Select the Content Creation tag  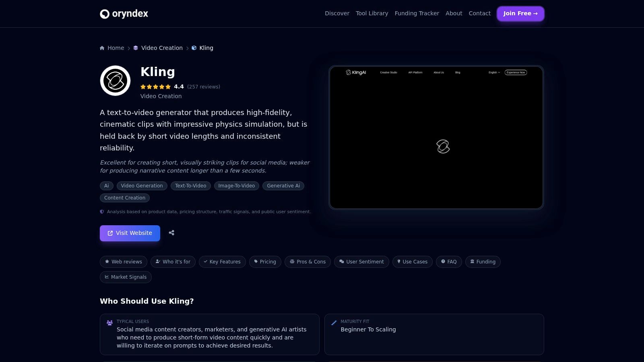[125, 198]
